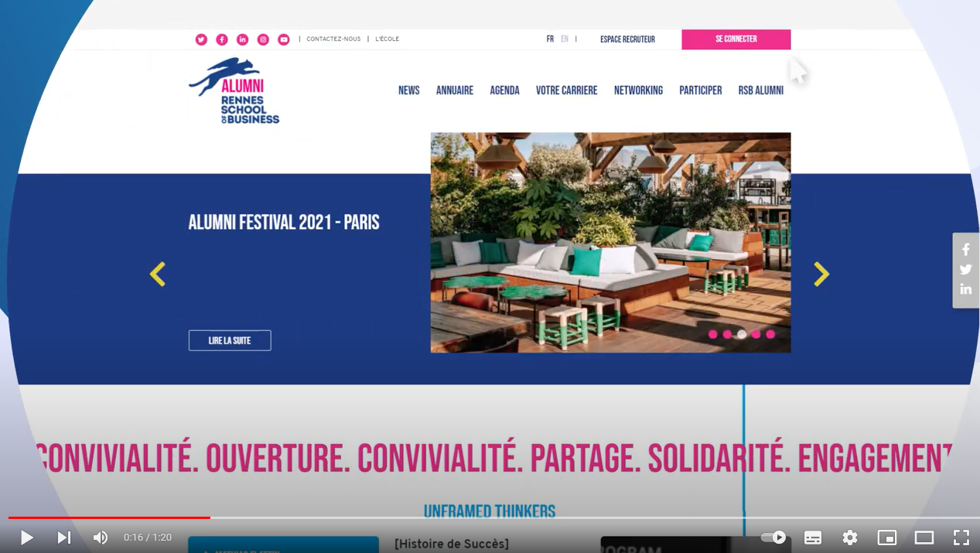The height and width of the screenshot is (553, 980).
Task: Open the player settings gear icon
Action: coord(850,538)
